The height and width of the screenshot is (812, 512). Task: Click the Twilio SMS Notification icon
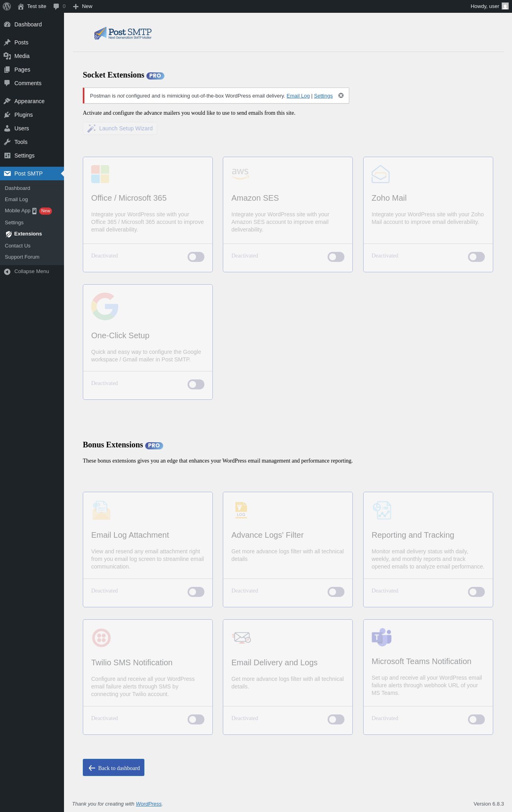click(101, 638)
